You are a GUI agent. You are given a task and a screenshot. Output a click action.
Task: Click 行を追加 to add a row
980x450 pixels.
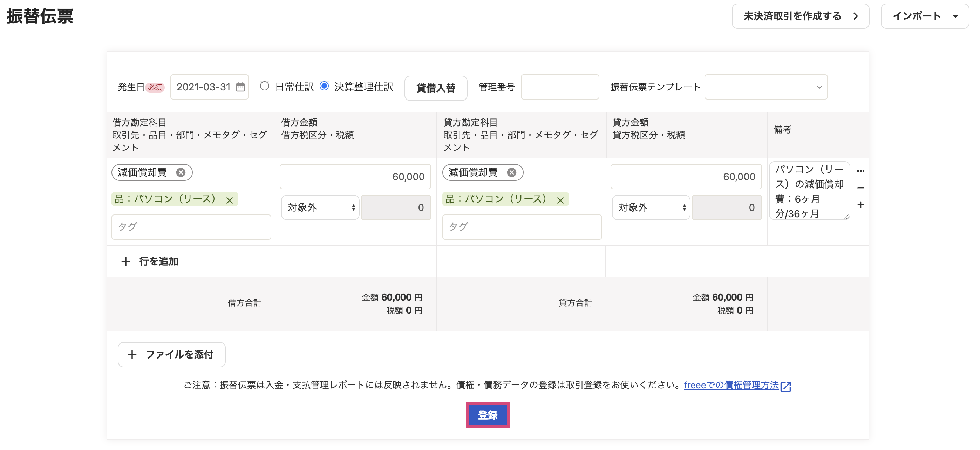pos(150,262)
